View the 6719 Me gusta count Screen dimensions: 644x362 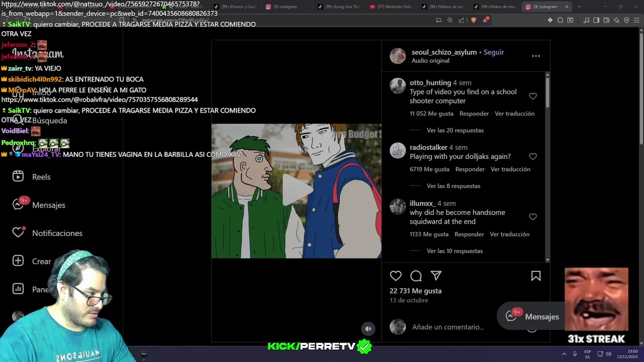pyautogui.click(x=429, y=169)
